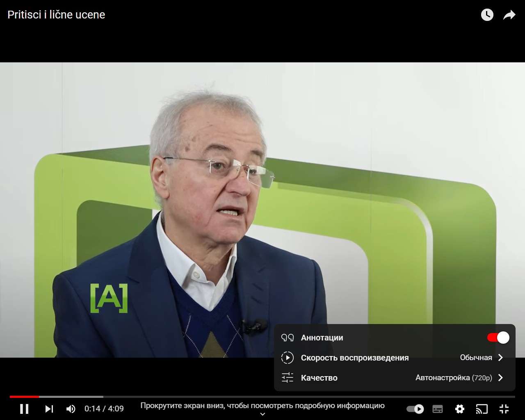
Task: Click the Обычная speed value
Action: [476, 358]
